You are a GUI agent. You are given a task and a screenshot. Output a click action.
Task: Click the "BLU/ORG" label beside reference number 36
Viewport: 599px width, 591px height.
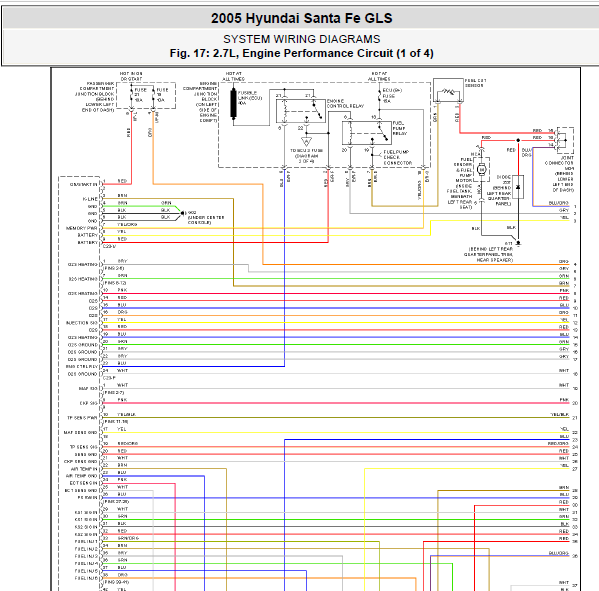tap(559, 553)
